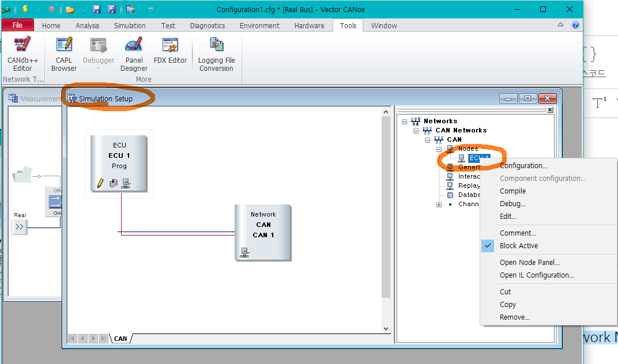Click the CANoe kayak application icon

tap(6, 9)
